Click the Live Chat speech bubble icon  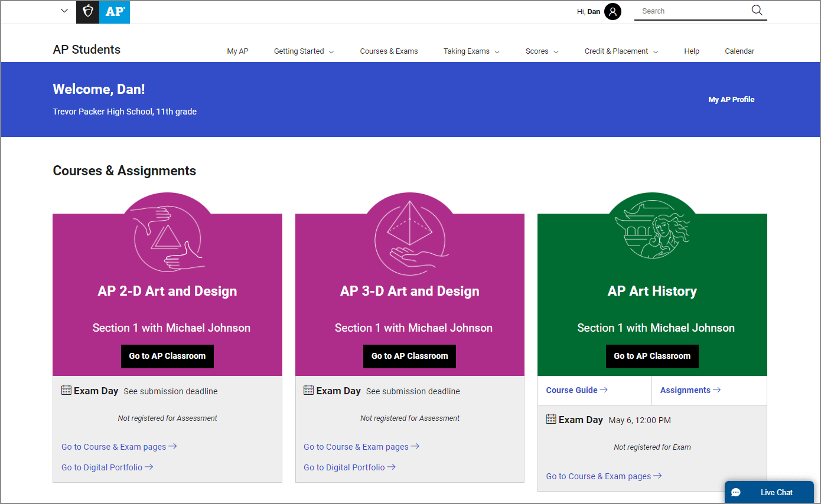735,492
